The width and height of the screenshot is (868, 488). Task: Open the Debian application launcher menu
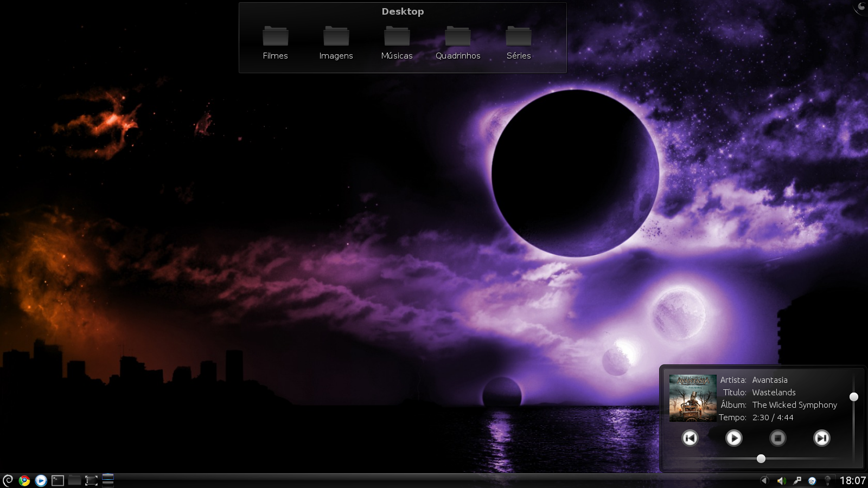(8, 480)
